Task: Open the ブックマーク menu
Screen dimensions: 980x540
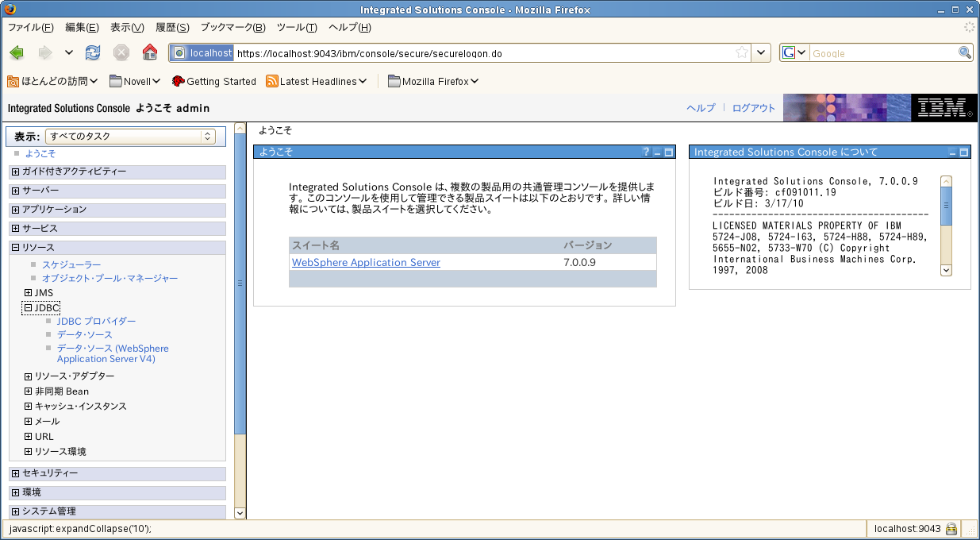Action: [233, 28]
